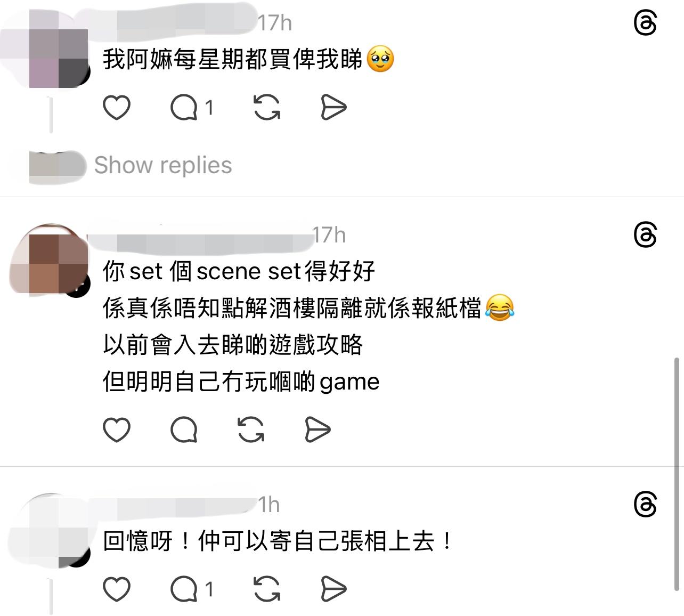This screenshot has width=684, height=616.
Task: Open Threads icon beside second comment
Action: (x=645, y=235)
